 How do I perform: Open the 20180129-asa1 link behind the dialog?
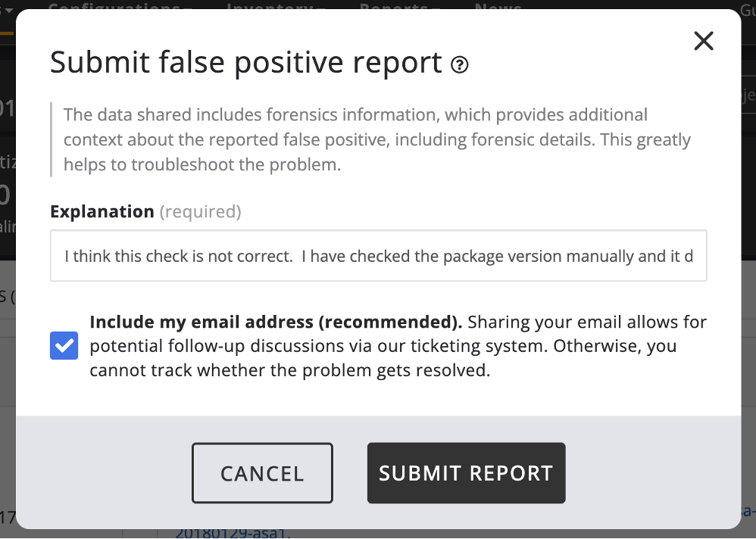click(x=231, y=533)
